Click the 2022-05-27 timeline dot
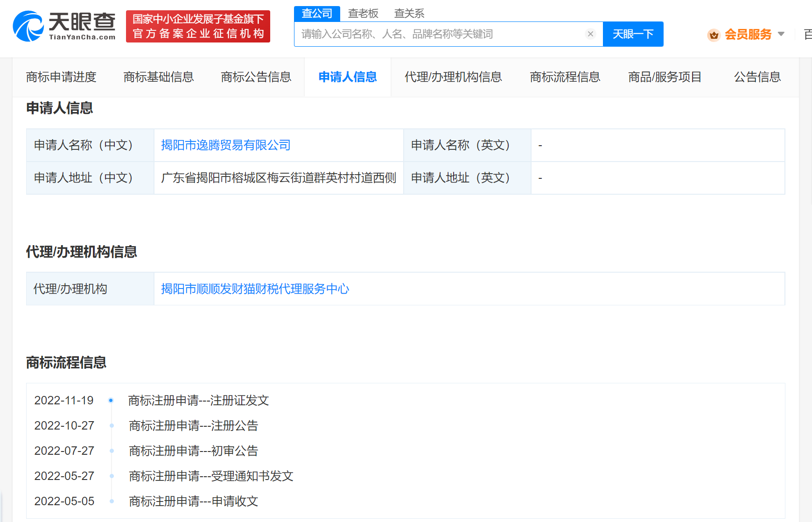 click(x=112, y=476)
